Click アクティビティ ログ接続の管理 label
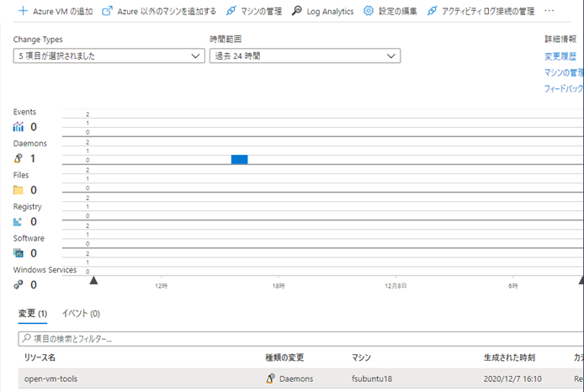 [488, 12]
